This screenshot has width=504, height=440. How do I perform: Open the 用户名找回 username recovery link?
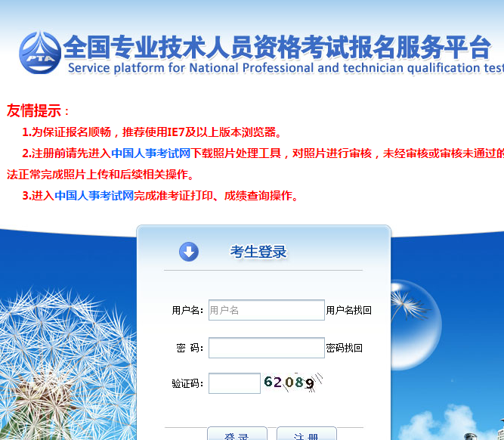(x=349, y=311)
